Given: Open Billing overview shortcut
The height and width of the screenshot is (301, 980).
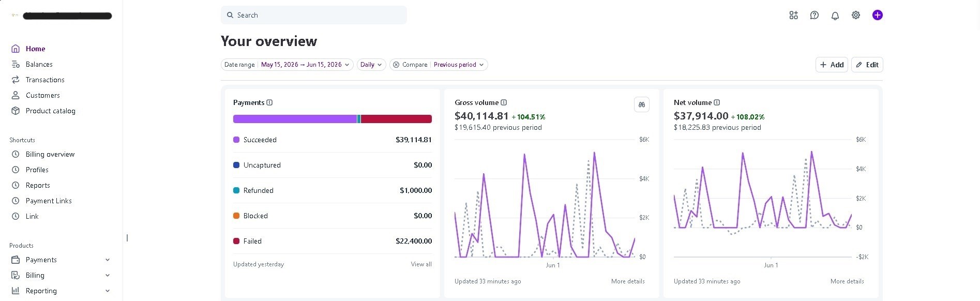Looking at the screenshot, I should (x=50, y=154).
